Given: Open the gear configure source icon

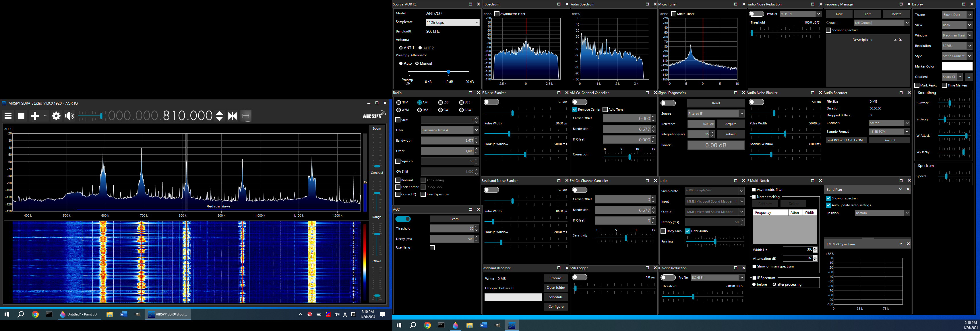Looking at the screenshot, I should click(x=56, y=116).
